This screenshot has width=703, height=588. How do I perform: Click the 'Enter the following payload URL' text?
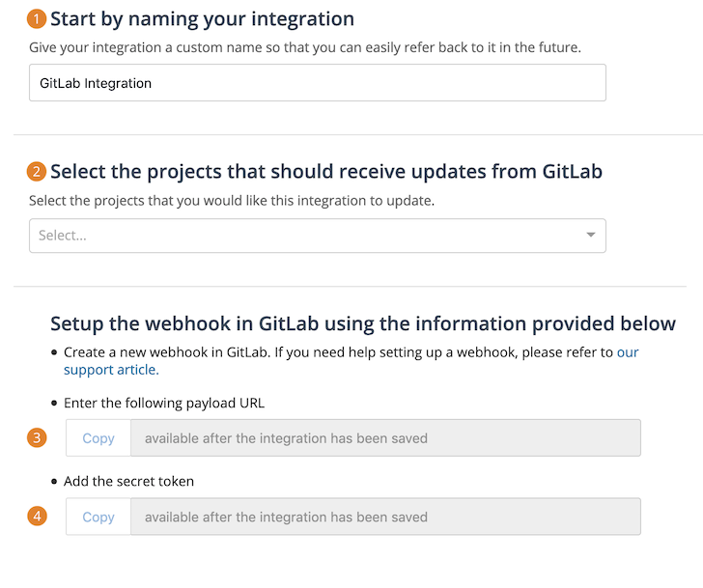pyautogui.click(x=163, y=403)
